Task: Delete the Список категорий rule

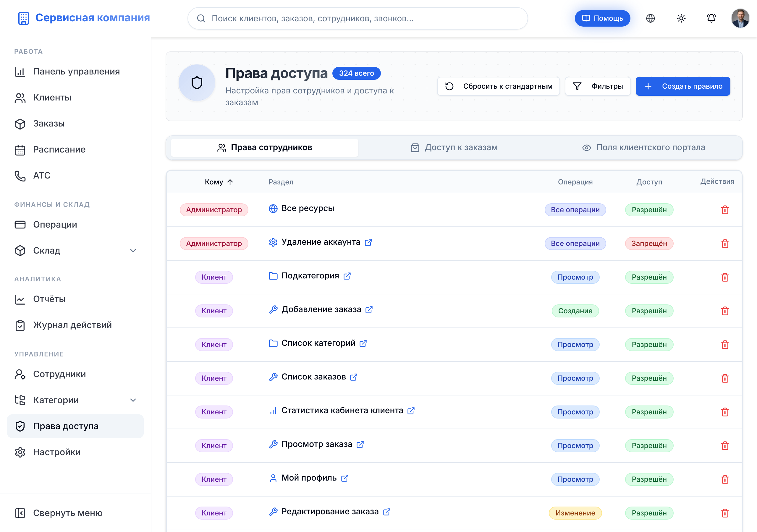Action: 725,345
